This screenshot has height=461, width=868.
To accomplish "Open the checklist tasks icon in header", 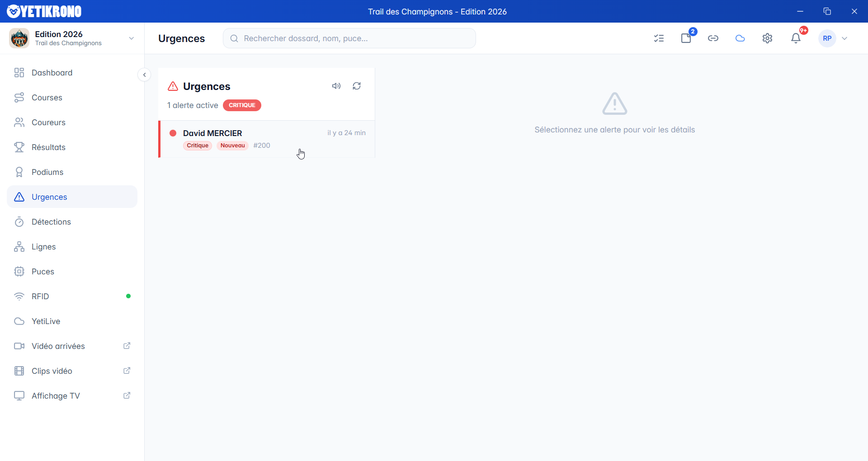I will coord(659,38).
